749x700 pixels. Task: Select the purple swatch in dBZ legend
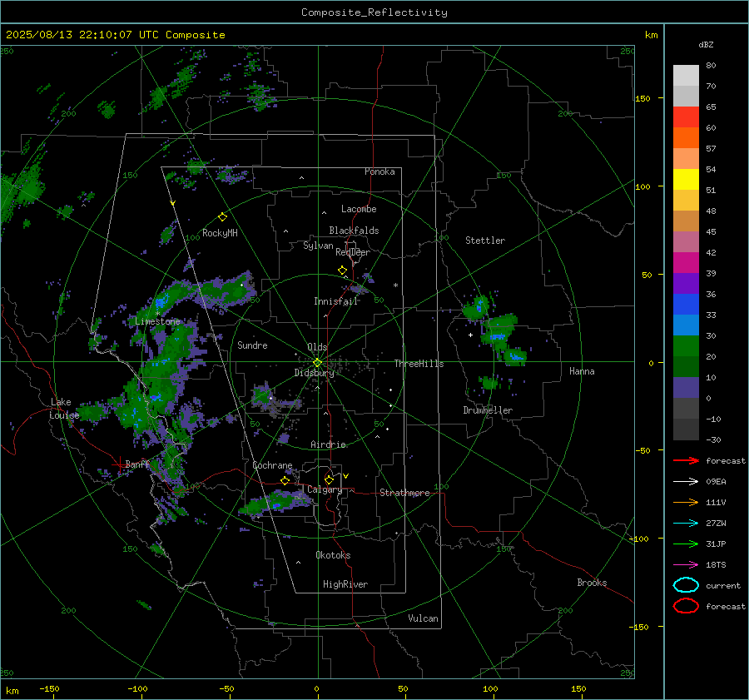coord(686,284)
